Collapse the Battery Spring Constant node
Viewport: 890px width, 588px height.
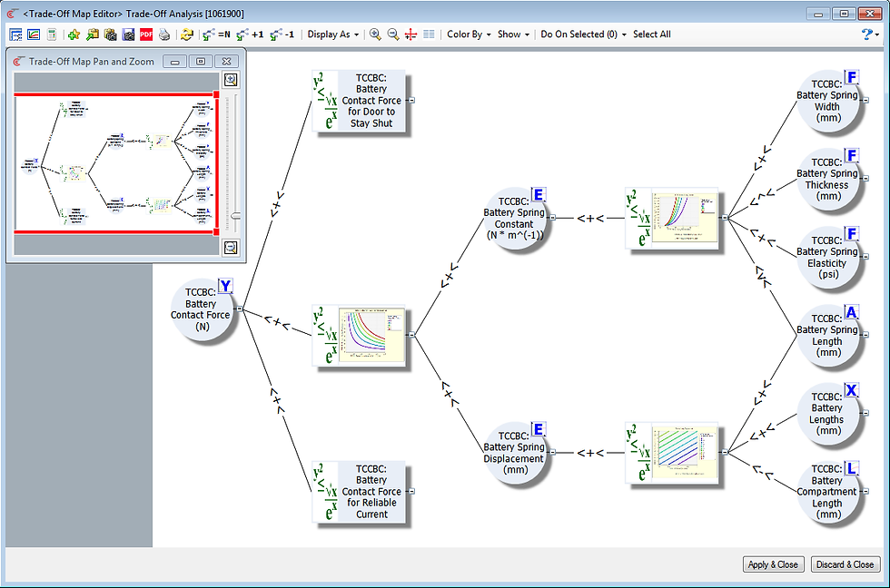(x=553, y=217)
